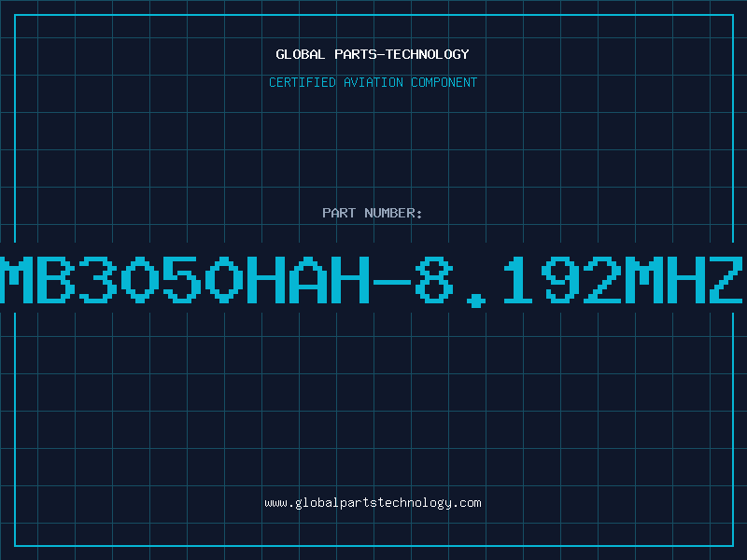Image resolution: width=747 pixels, height=560 pixels.
Task: Open the www.globalpartstechnology.com link
Action: click(x=373, y=503)
